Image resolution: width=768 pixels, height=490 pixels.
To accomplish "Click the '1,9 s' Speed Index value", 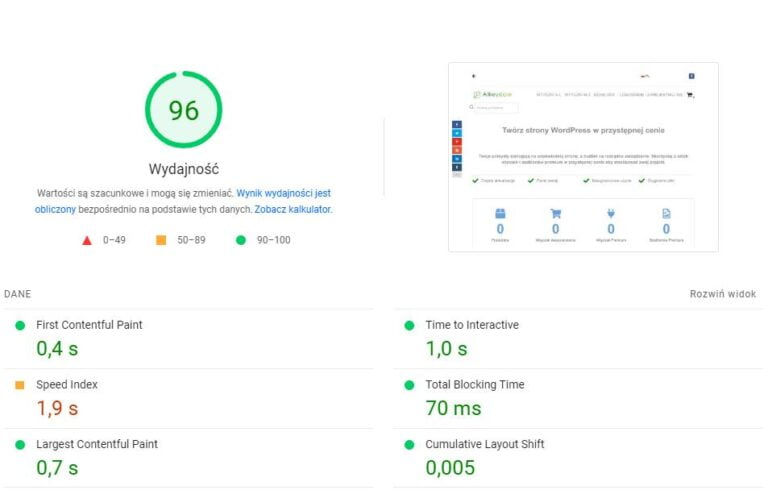I will tap(57, 409).
